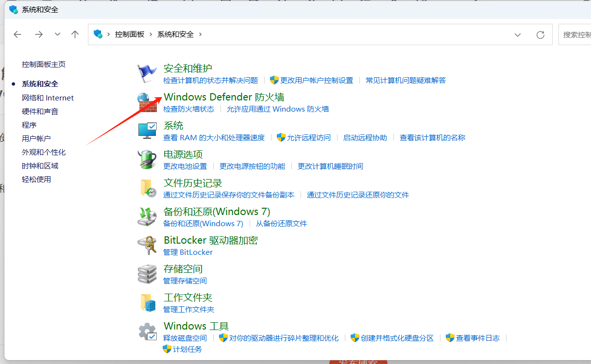Screen dimensions: 591x364
Task: Open Windows Defender 防火墙 heading
Action: (x=224, y=97)
